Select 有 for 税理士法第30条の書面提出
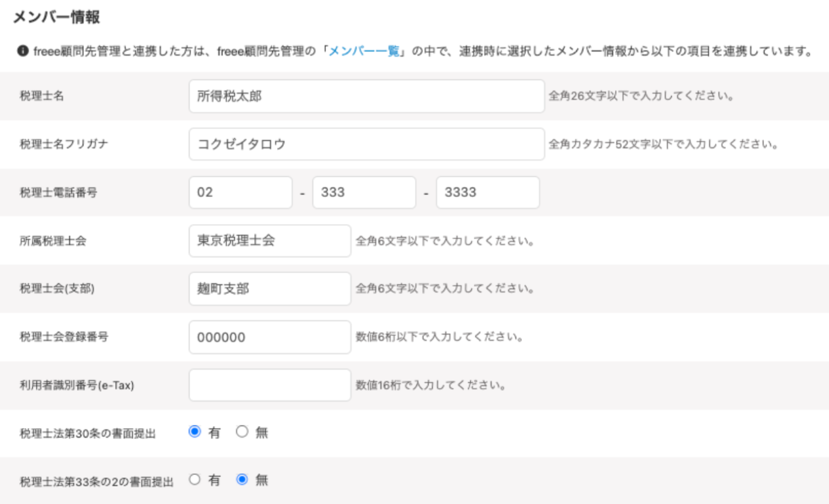This screenshot has width=829, height=504. pos(195,433)
